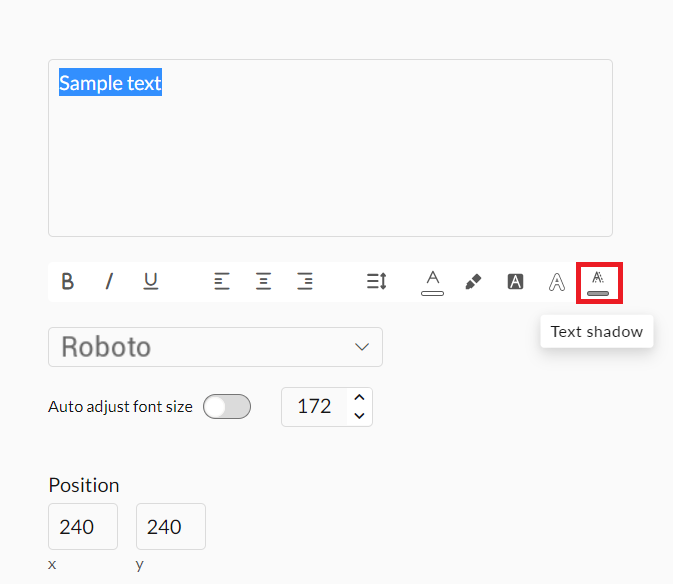Toggle bold formatting
The width and height of the screenshot is (673, 584).
coord(67,282)
